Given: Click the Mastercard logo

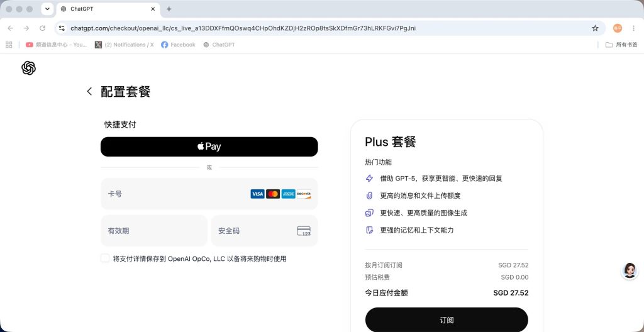Looking at the screenshot, I should 273,194.
